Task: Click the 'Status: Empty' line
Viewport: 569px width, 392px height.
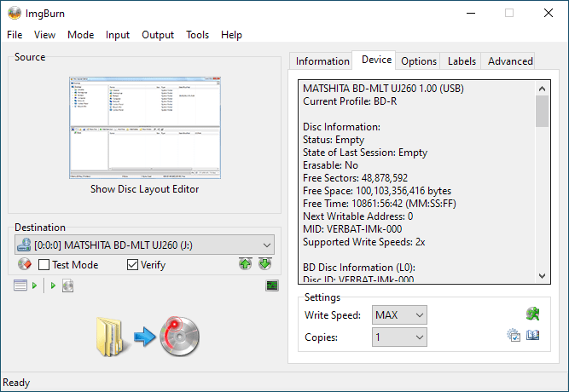Action: tap(334, 140)
